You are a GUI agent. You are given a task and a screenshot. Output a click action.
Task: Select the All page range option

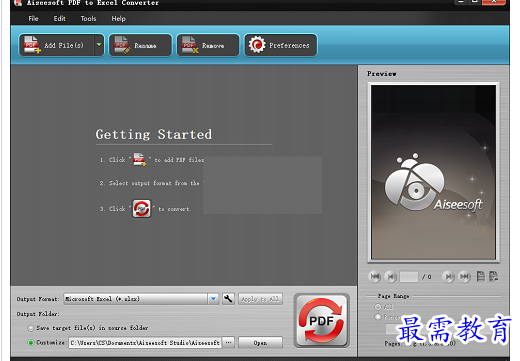384,307
